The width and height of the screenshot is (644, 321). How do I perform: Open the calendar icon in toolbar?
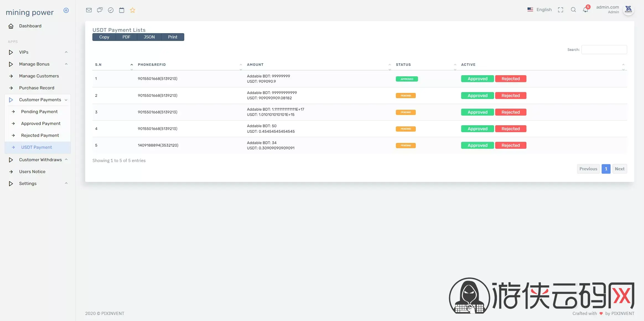click(x=122, y=10)
